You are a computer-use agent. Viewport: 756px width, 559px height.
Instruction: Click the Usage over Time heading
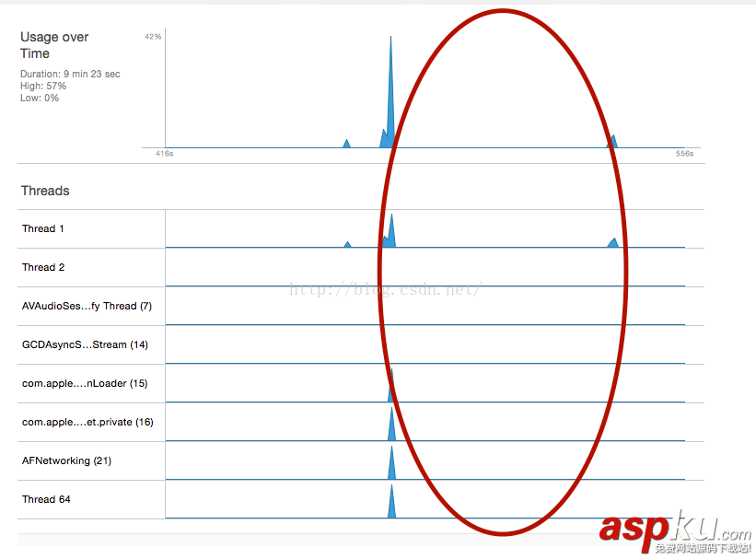(x=54, y=45)
